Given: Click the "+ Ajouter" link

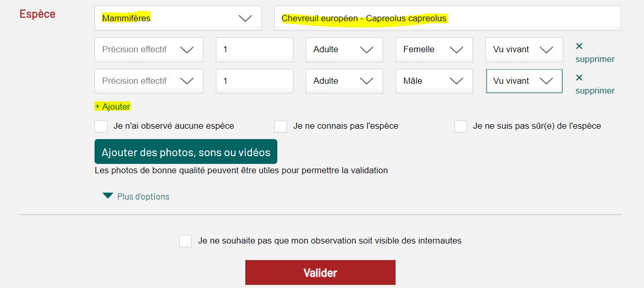Looking at the screenshot, I should 113,107.
